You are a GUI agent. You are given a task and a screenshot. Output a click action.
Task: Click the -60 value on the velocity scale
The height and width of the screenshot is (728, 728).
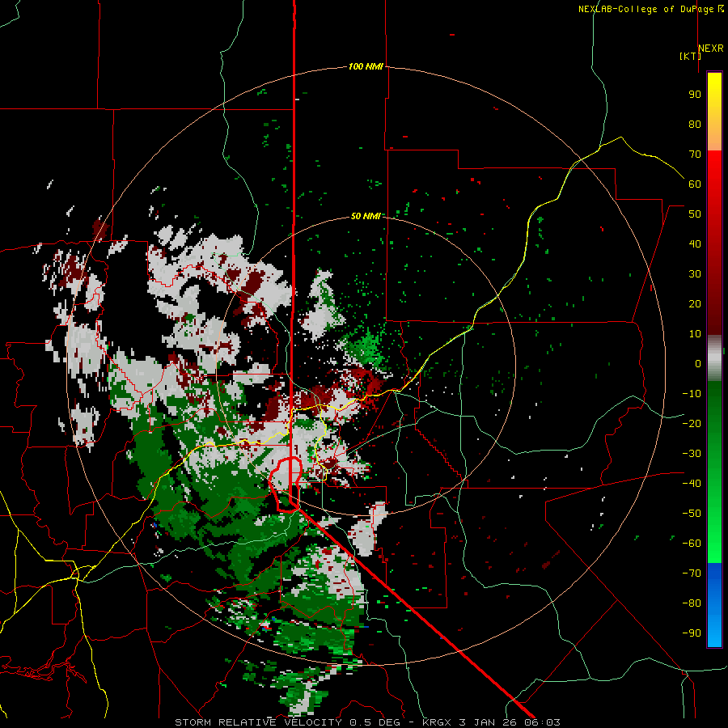[692, 544]
